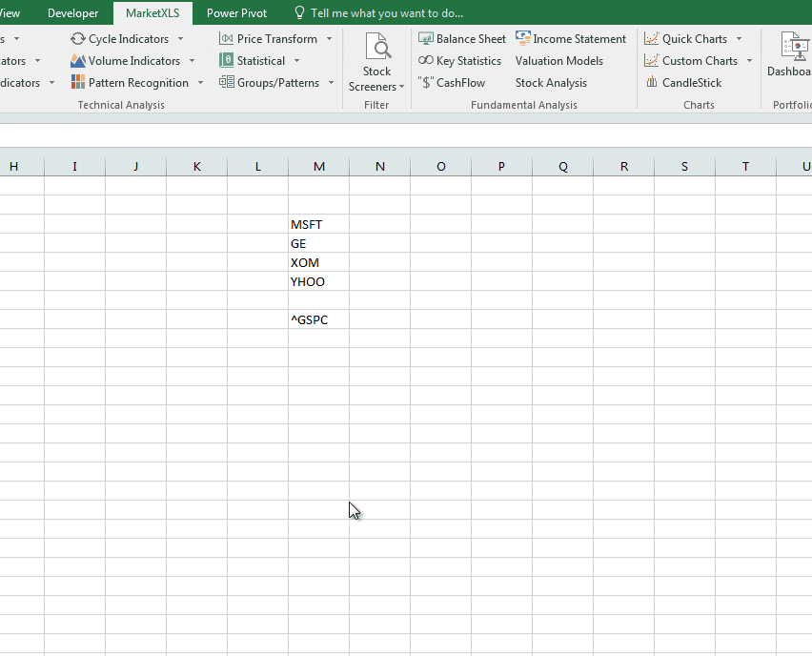Select column I header
The height and width of the screenshot is (656, 812).
(74, 166)
